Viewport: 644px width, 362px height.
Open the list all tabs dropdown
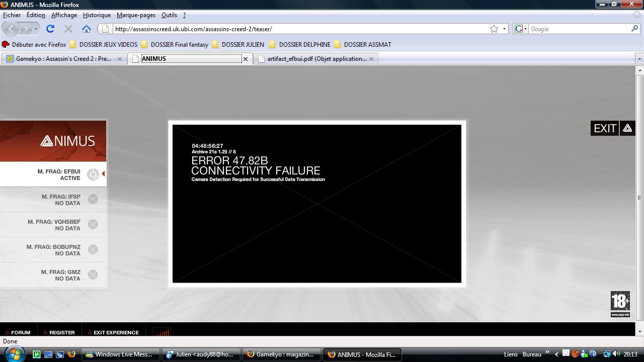coord(639,59)
